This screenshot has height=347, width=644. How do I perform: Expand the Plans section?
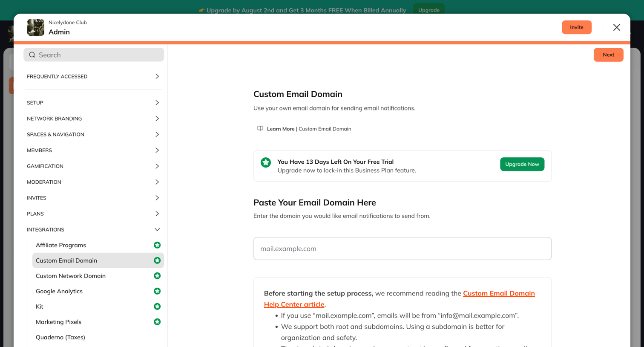coord(93,214)
